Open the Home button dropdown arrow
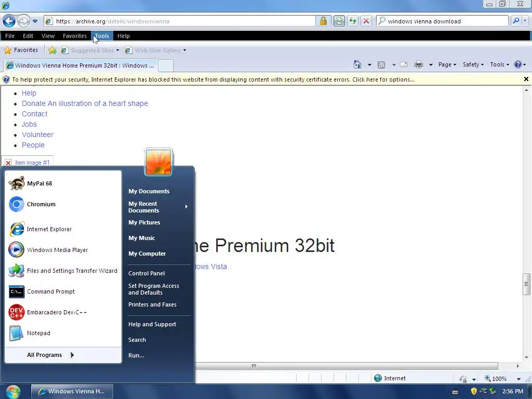 click(369, 64)
